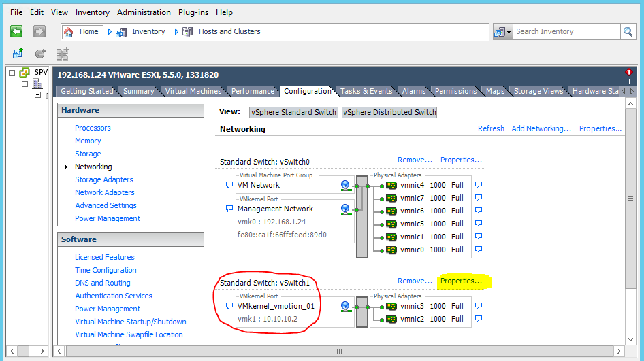The height and width of the screenshot is (361, 644).
Task: Click the datacenter building icon in tree
Action: (x=38, y=84)
